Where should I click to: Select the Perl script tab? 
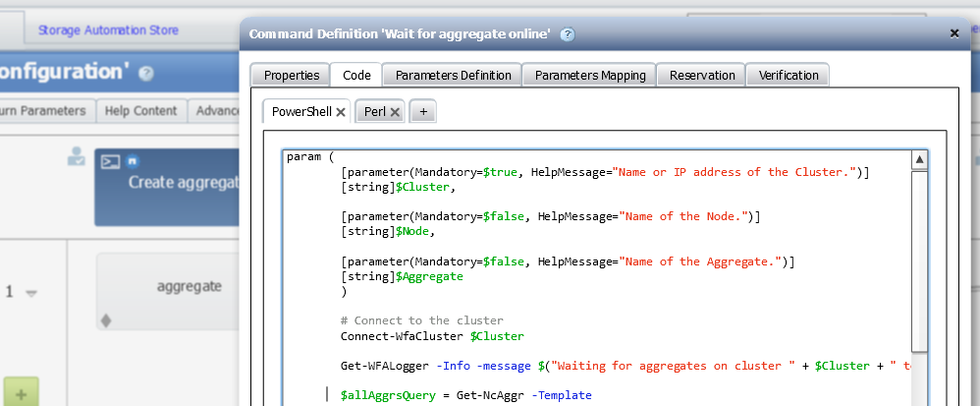pos(374,112)
